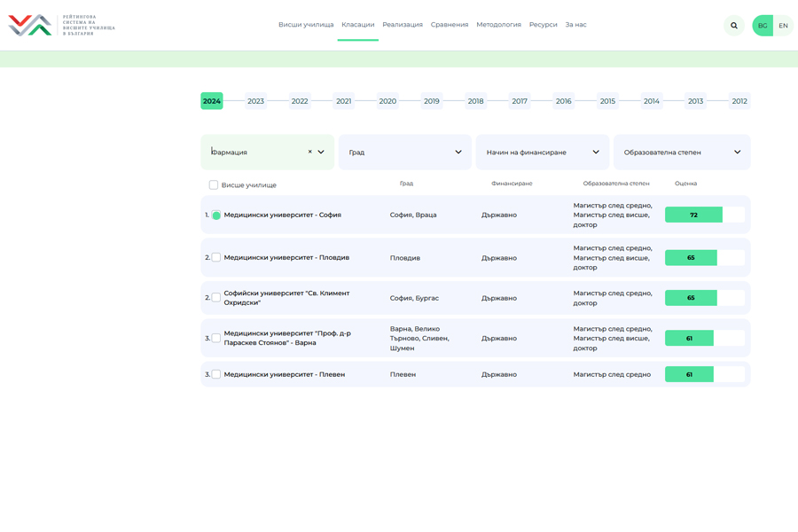Open Висши училища menu

[306, 25]
